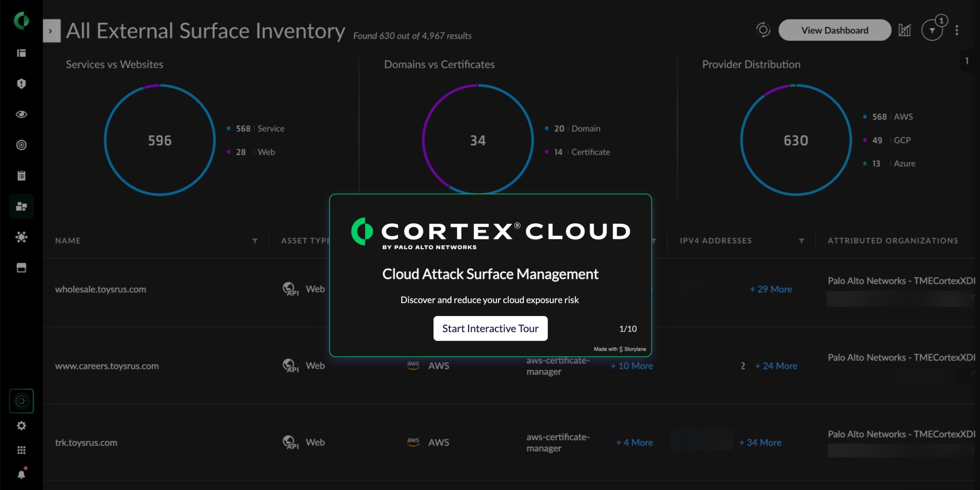Hide the summary charts using crossed bar-chart icon
The width and height of the screenshot is (980, 490).
[905, 30]
